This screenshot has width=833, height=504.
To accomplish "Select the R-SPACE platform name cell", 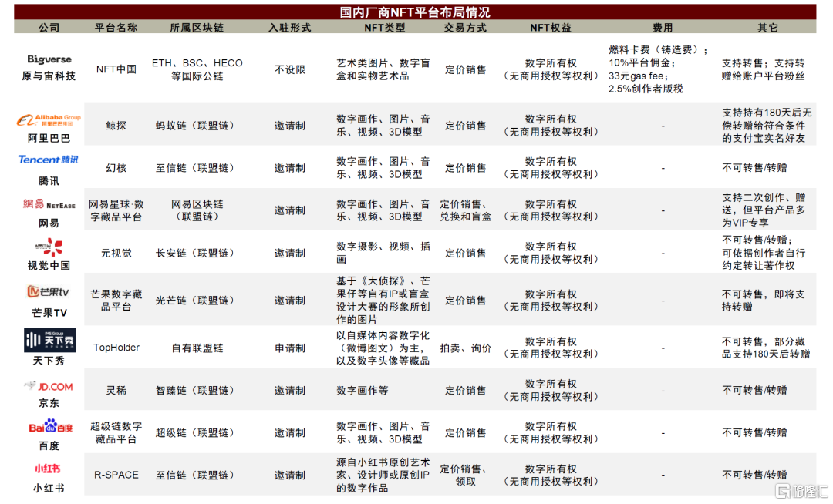I will point(116,475).
